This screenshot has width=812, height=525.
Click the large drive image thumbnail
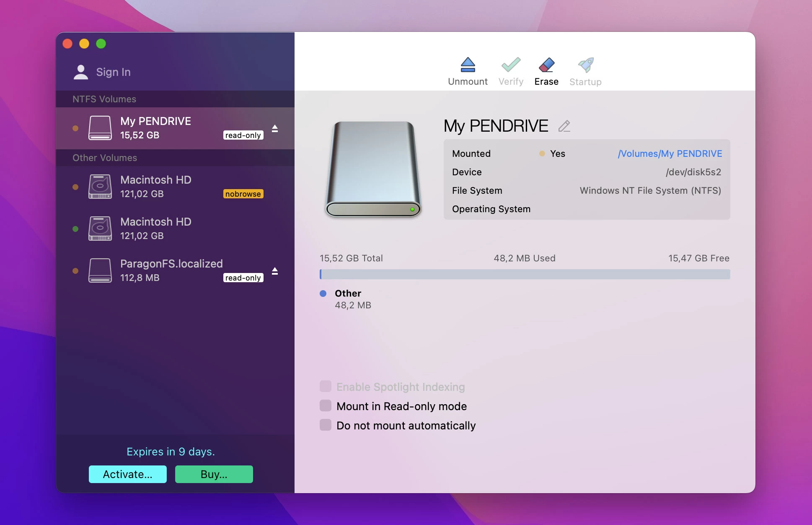click(373, 169)
